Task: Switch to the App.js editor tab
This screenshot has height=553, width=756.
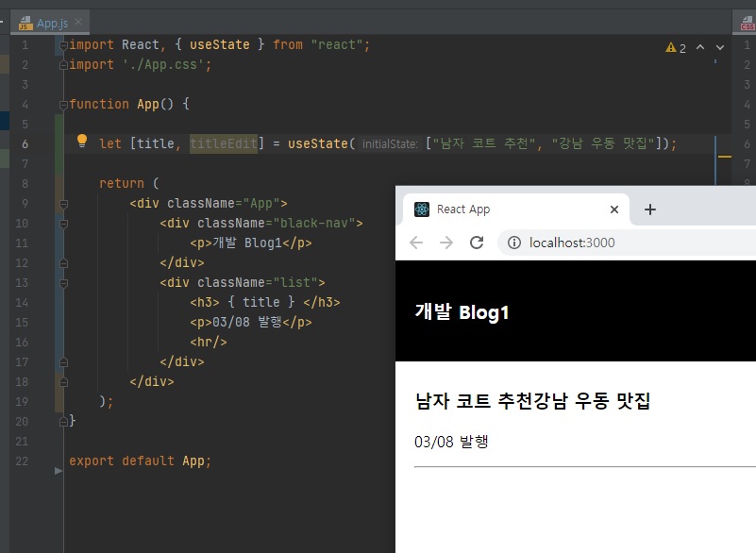Action: (52, 23)
